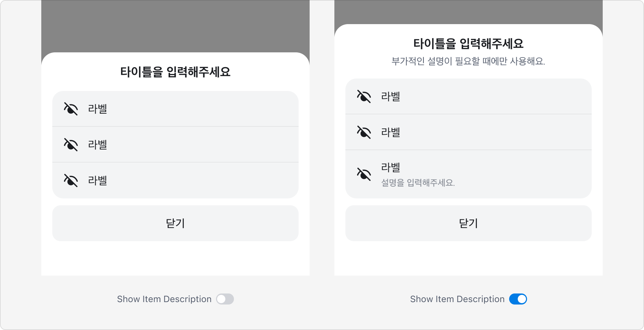Toggle Show Item Description under the left panel
The width and height of the screenshot is (644, 330).
(225, 299)
